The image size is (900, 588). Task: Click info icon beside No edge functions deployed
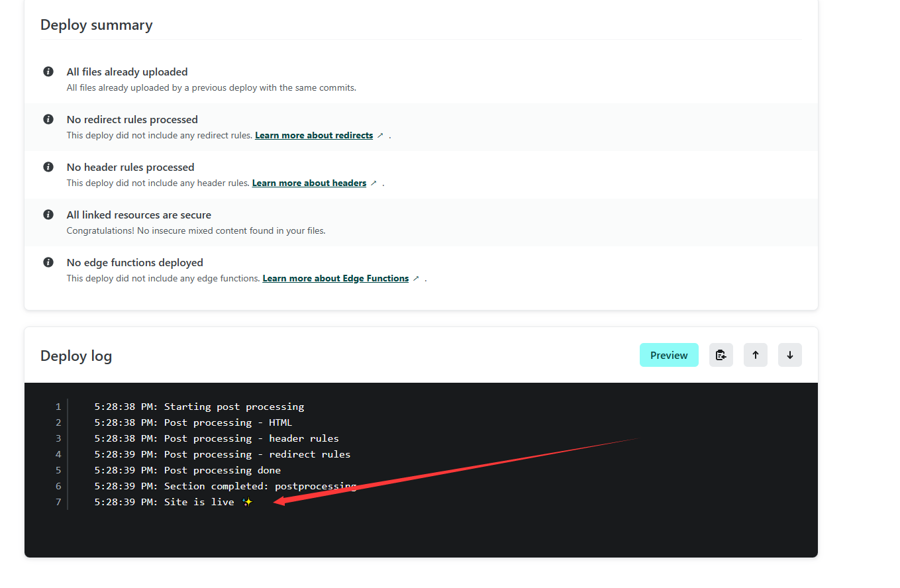point(48,262)
